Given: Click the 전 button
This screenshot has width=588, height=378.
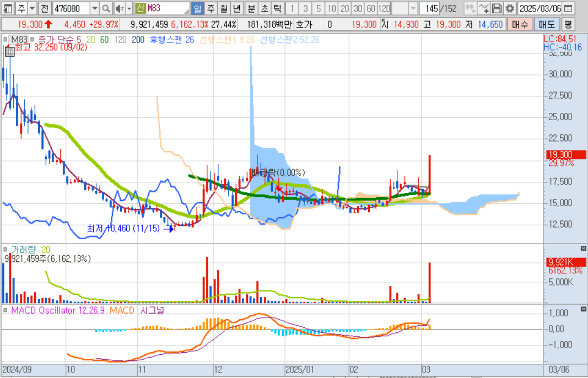Looking at the screenshot, I should 45,8.
